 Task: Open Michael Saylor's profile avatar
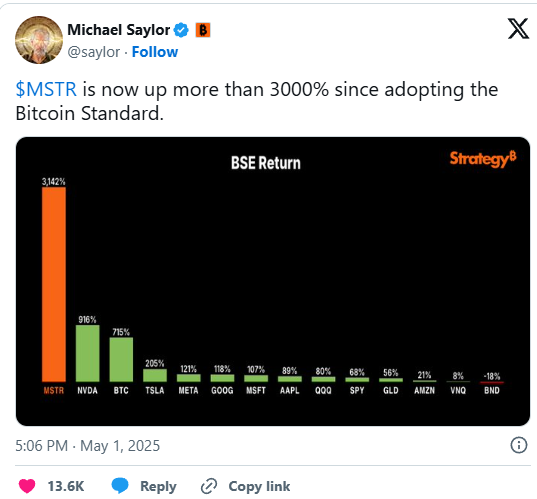(39, 40)
